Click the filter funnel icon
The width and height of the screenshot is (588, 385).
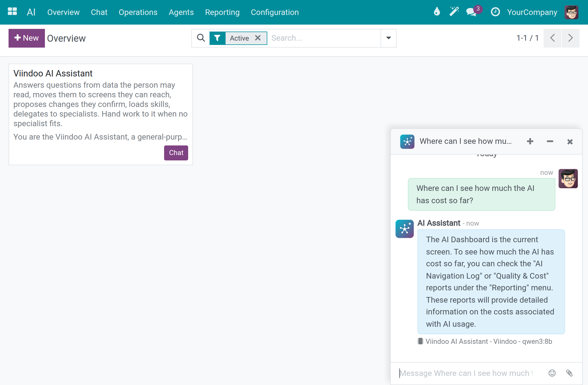[x=217, y=38]
